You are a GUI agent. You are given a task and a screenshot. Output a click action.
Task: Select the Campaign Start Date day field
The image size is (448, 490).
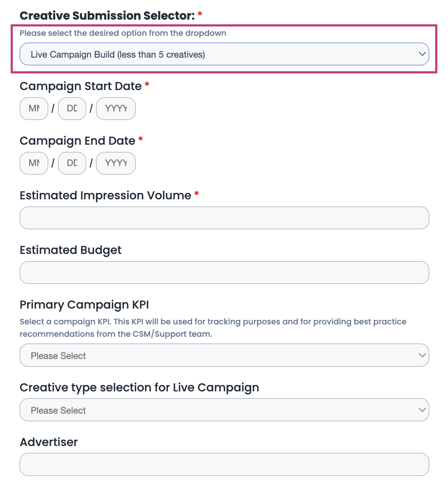pos(72,109)
